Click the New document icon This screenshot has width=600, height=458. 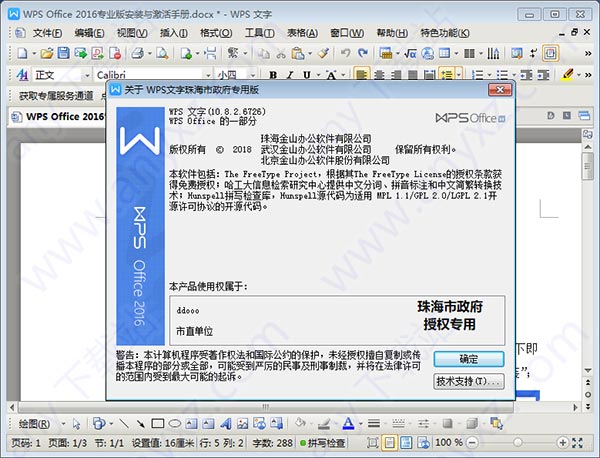tap(23, 53)
